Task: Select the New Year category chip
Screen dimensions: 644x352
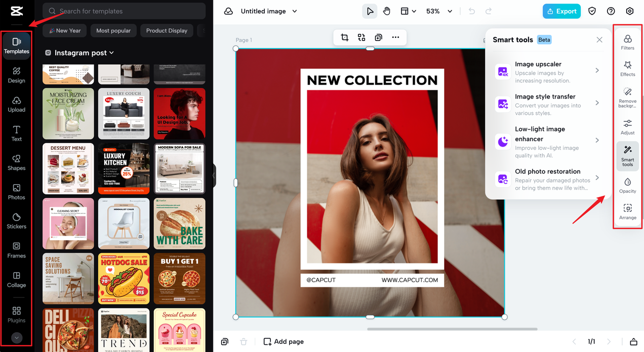Action: point(65,31)
